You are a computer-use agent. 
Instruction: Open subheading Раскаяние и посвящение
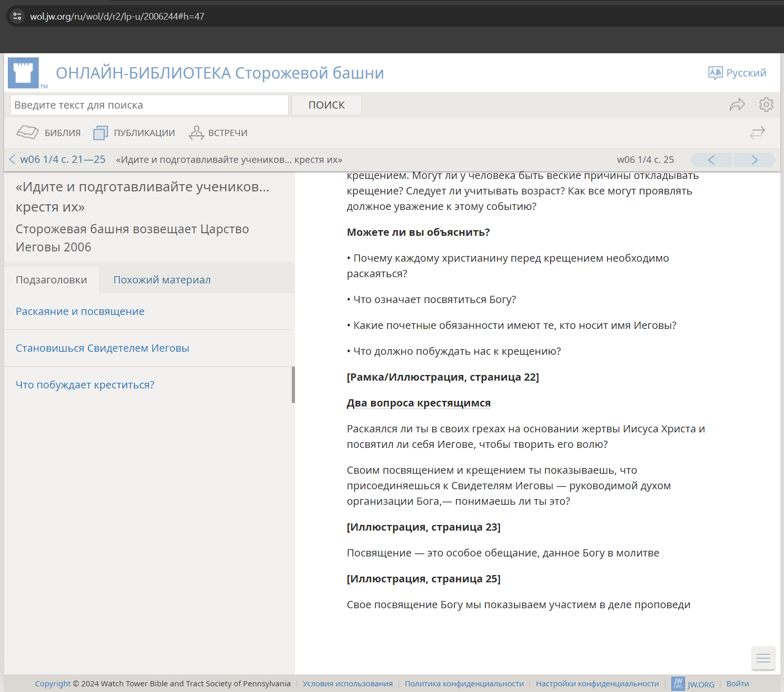pyautogui.click(x=80, y=311)
